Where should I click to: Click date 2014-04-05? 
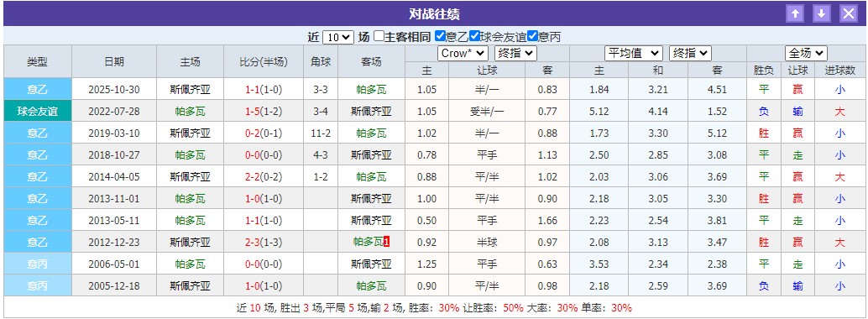coord(114,176)
